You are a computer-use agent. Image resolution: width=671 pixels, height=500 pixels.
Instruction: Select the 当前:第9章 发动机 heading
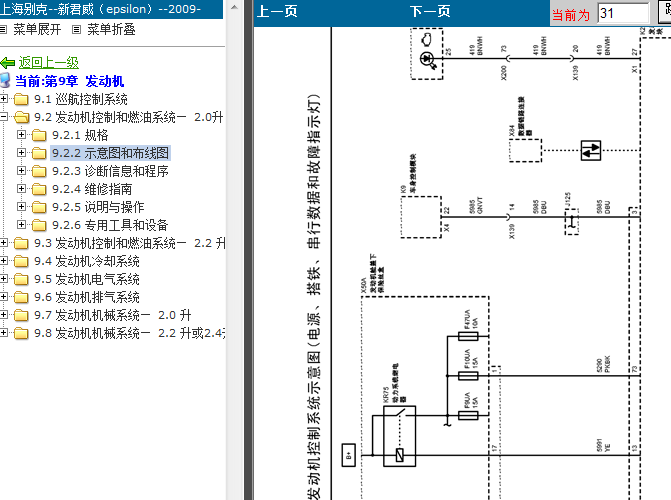(69, 81)
